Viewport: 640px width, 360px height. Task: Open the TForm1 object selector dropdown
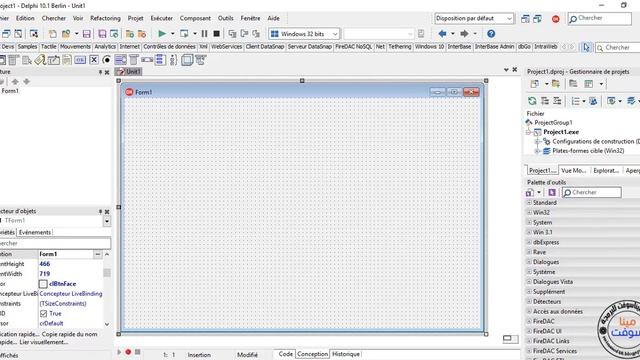coord(107,221)
